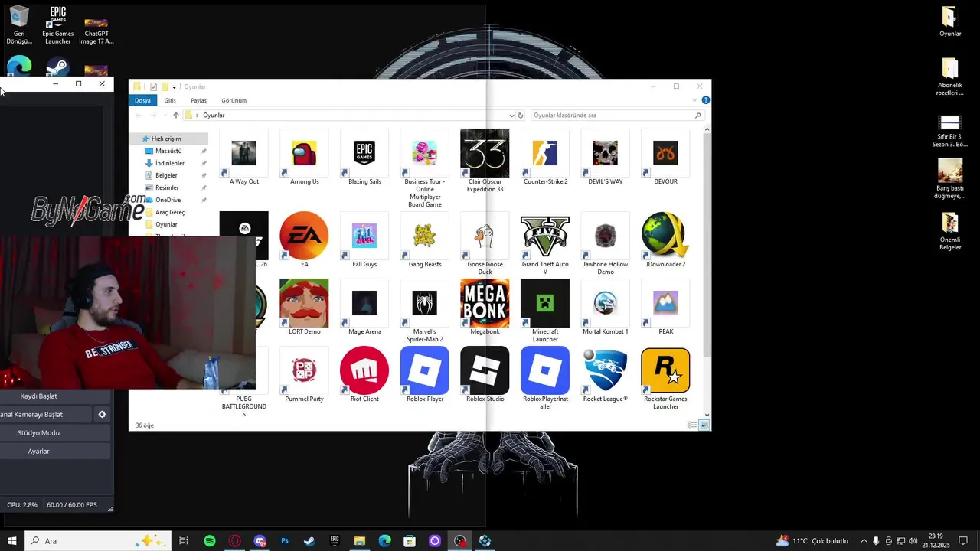Viewport: 980px width, 551px height.
Task: Open the Among Us shortcut
Action: pos(304,158)
